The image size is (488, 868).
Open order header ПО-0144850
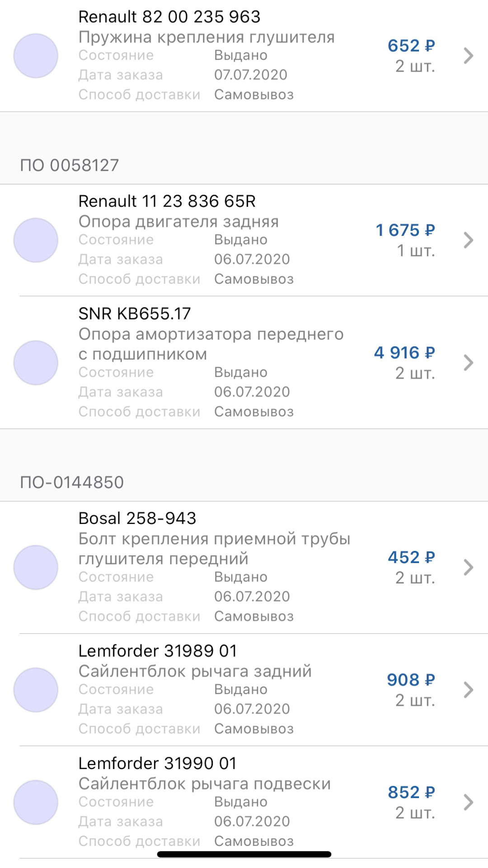pos(72,482)
